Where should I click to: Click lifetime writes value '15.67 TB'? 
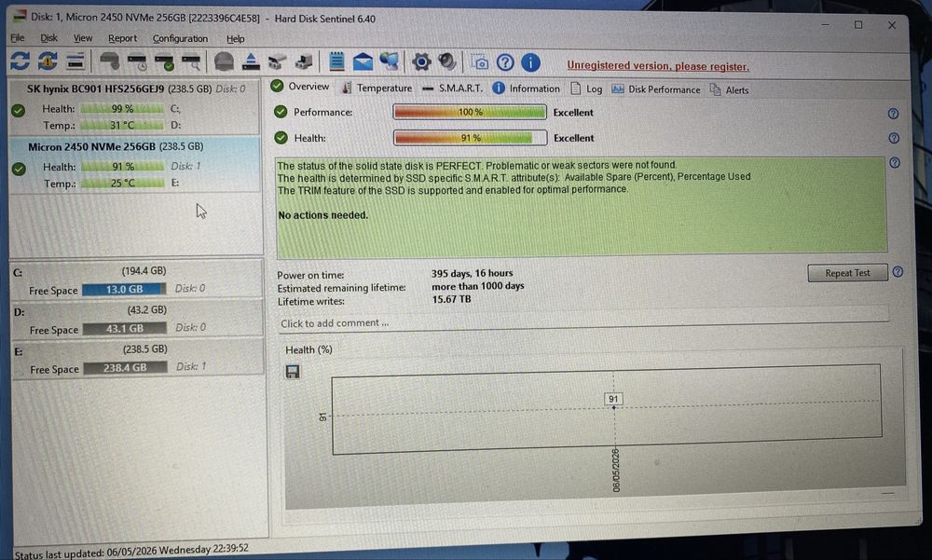click(x=451, y=299)
